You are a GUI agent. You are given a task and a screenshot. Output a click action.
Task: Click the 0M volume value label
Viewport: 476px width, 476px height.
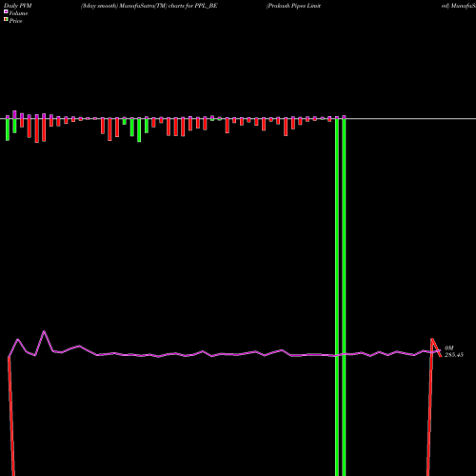[x=449, y=348]
